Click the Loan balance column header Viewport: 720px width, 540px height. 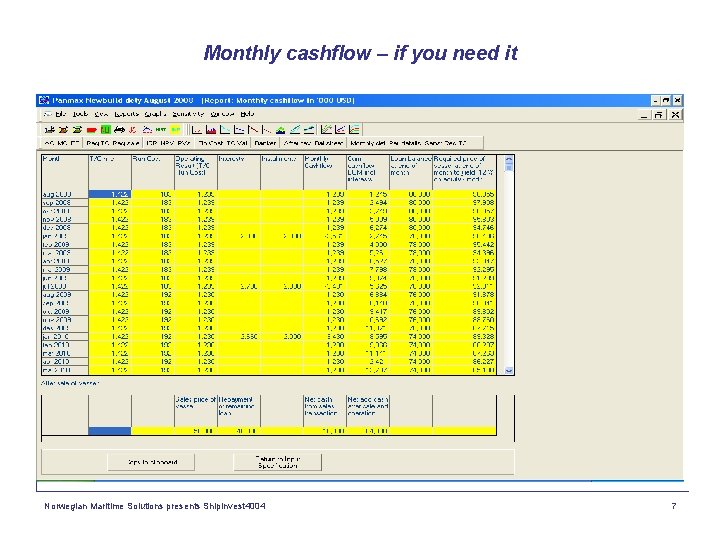(411, 172)
